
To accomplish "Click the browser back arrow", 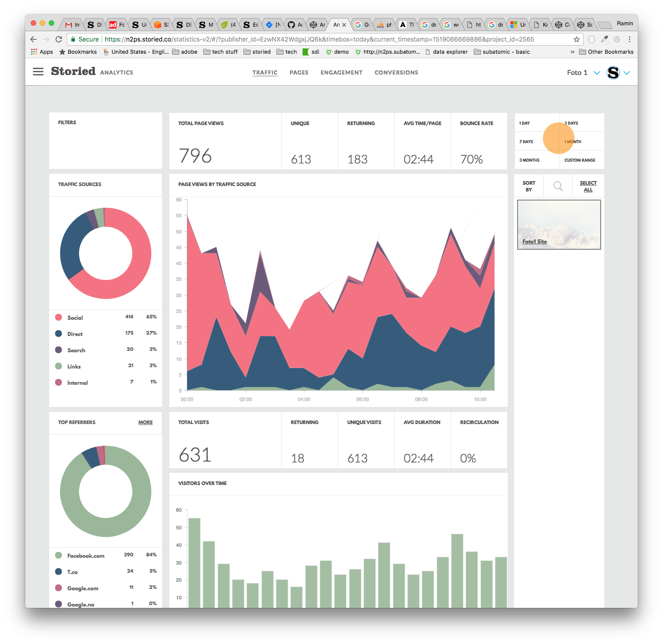I will pyautogui.click(x=33, y=39).
